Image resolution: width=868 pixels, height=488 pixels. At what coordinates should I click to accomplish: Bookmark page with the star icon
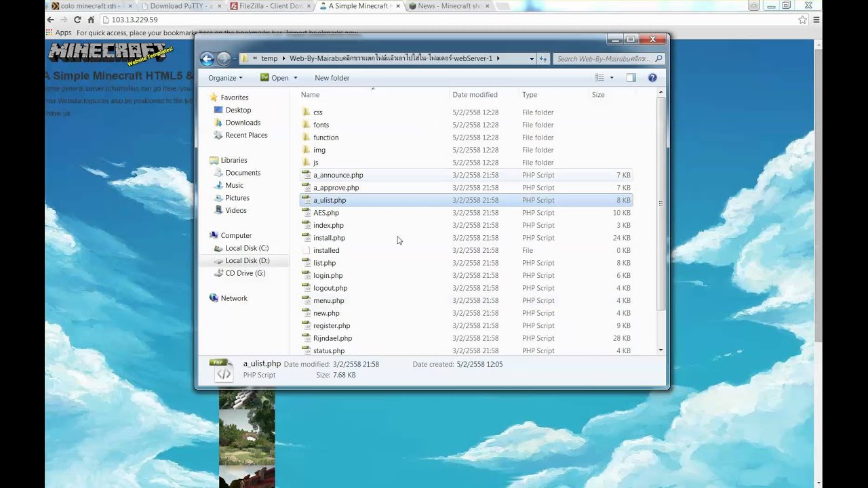coord(803,20)
